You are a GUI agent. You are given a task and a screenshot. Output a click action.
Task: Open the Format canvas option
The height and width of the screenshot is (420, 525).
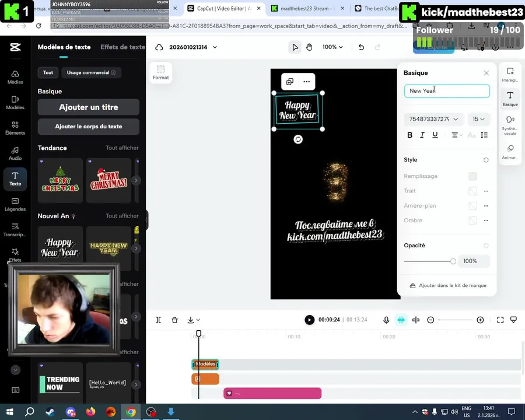(161, 73)
